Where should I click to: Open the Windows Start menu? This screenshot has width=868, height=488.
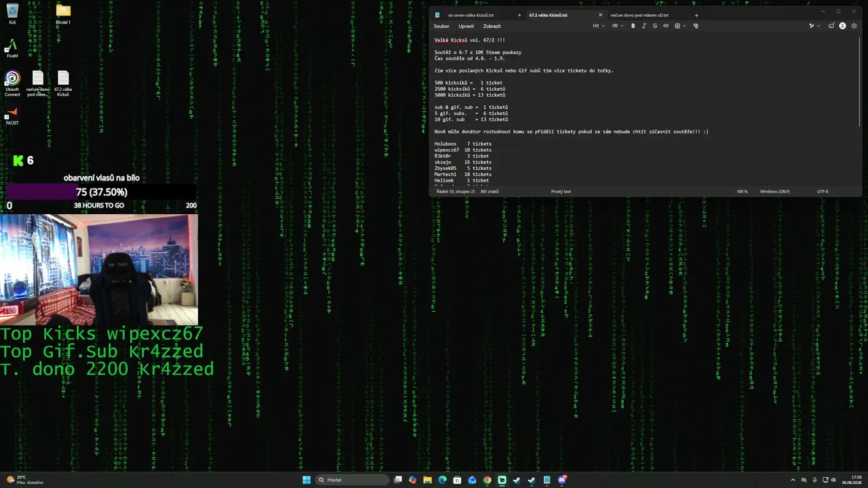click(x=307, y=480)
